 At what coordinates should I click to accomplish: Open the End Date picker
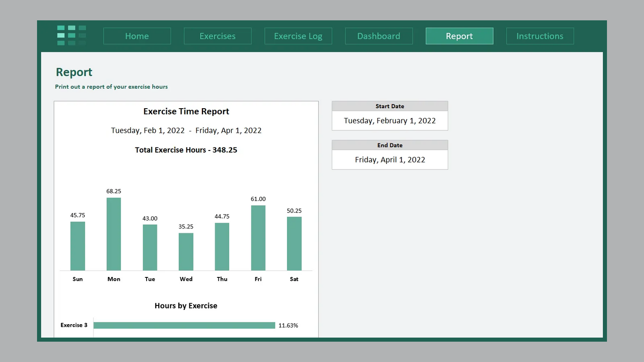390,159
